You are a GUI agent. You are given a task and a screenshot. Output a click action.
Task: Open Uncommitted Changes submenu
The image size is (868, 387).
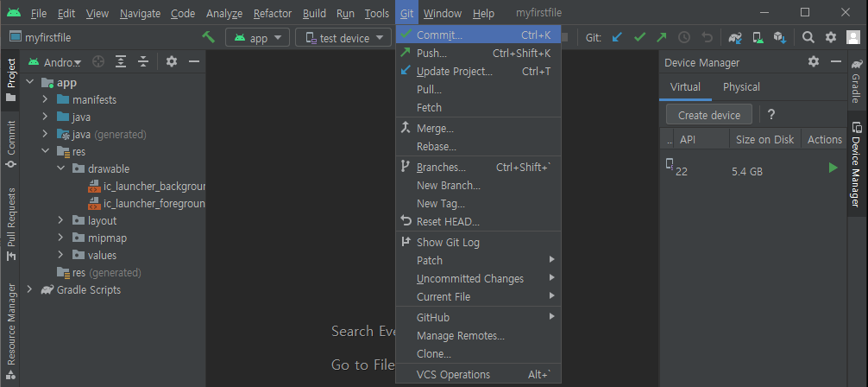[x=478, y=279]
